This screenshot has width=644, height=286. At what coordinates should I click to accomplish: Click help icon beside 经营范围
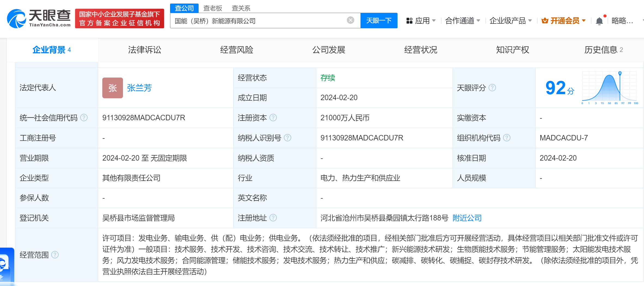pyautogui.click(x=55, y=255)
